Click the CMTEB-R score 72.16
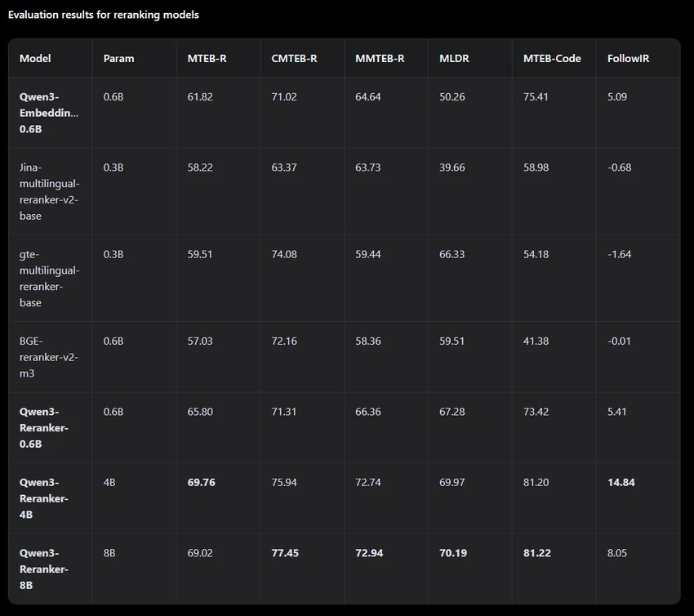694x616 pixels. click(x=284, y=341)
